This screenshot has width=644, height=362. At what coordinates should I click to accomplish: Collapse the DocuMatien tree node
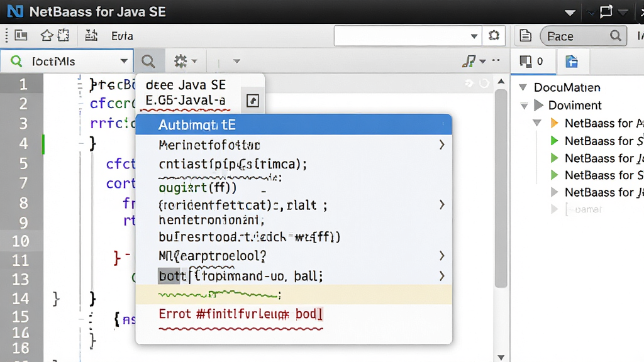tap(523, 87)
